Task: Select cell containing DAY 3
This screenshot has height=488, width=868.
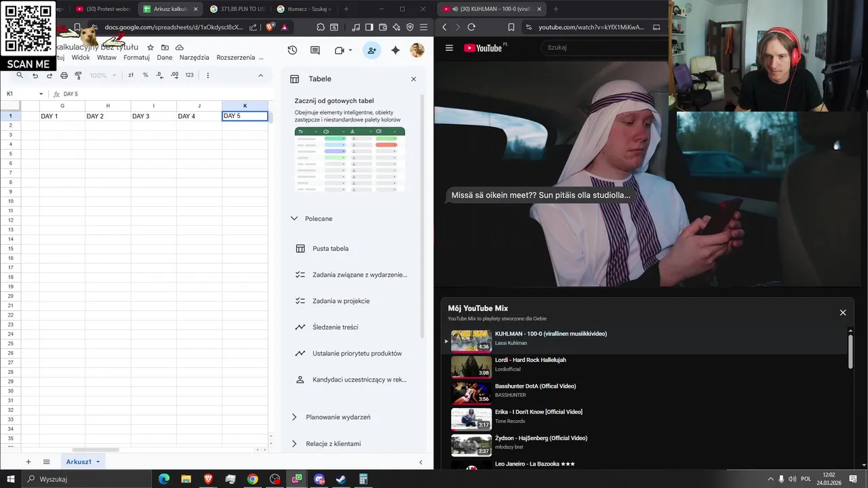Action: click(153, 116)
